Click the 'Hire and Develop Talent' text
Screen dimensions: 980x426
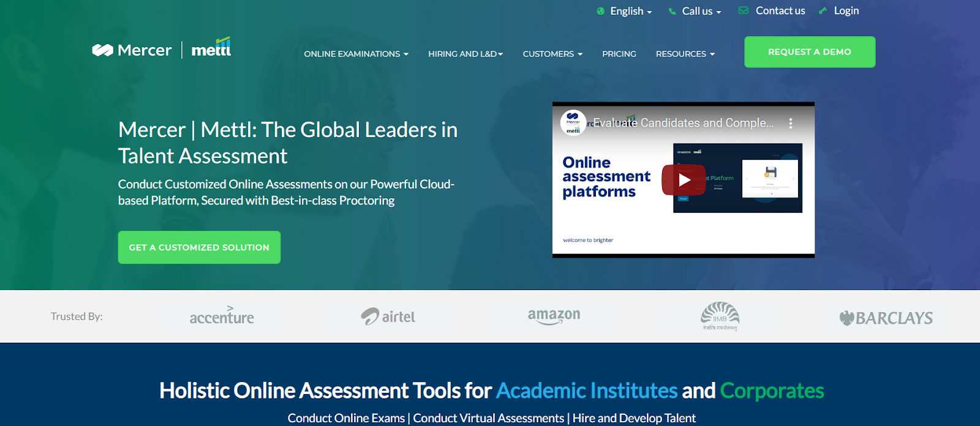pos(634,418)
